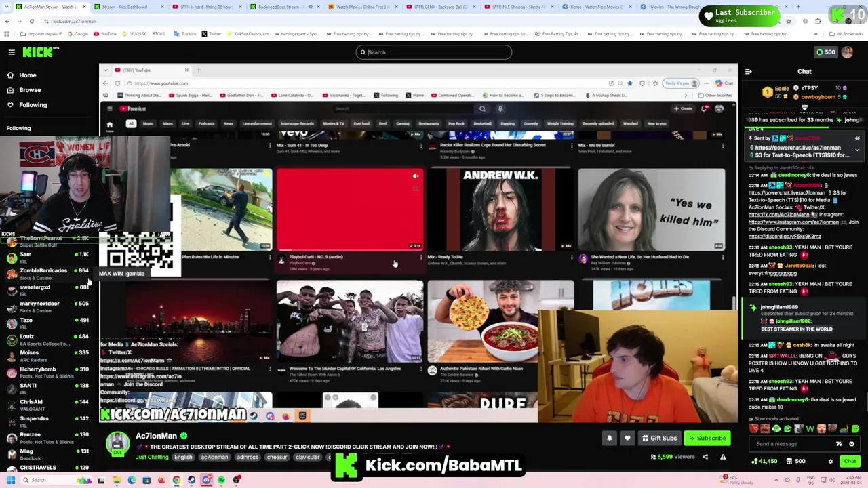Open Spotify from the taskbar

(x=221, y=481)
